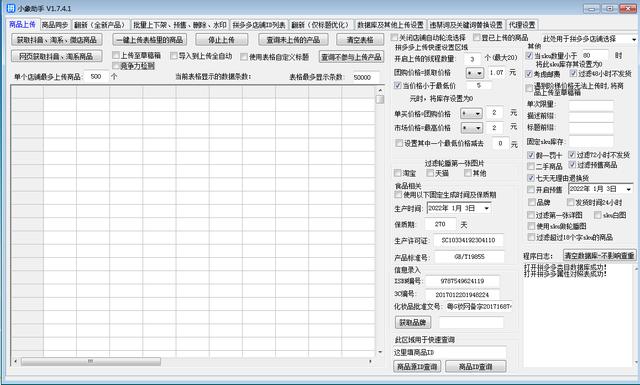Click the 清空数据库-不影响查重 button

click(600, 256)
